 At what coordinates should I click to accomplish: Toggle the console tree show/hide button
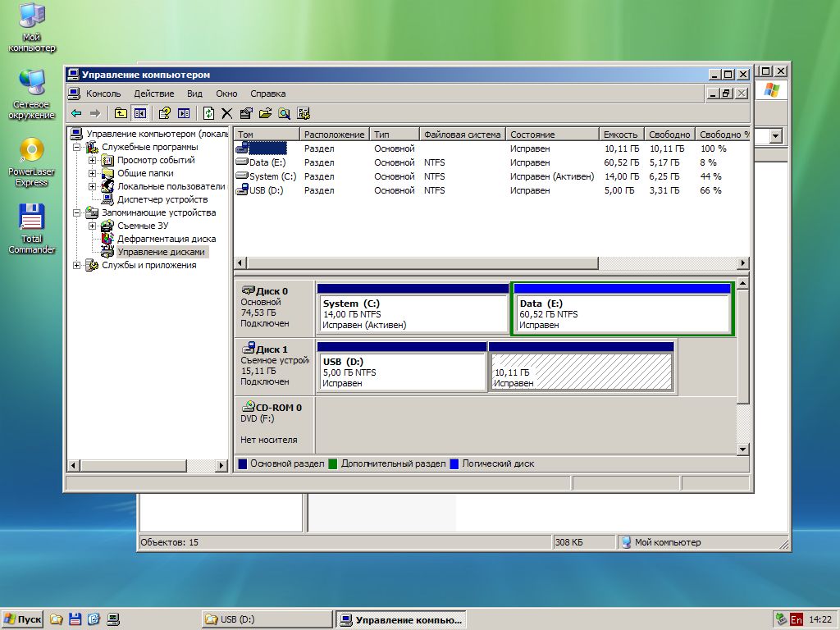tap(139, 113)
